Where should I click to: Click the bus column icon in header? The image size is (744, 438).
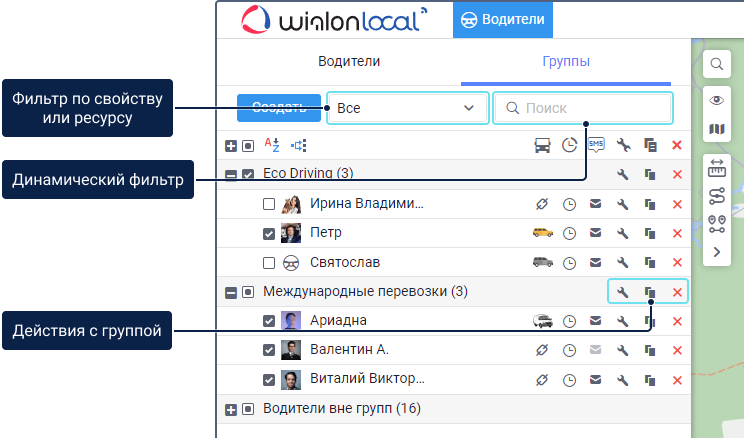pos(542,145)
